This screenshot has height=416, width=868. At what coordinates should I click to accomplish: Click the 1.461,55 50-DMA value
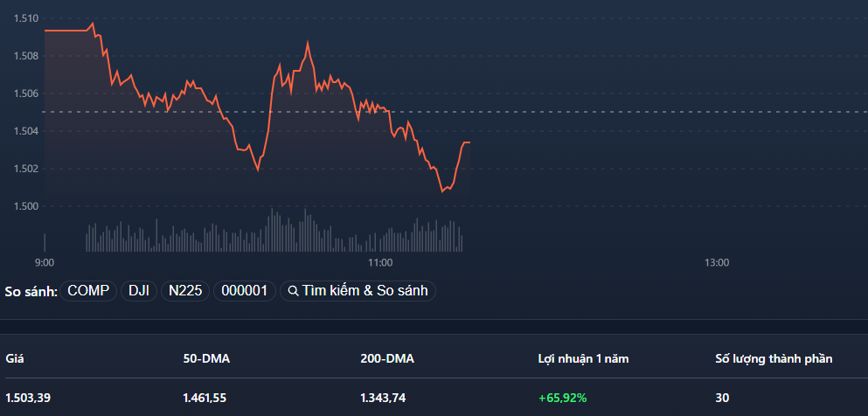[205, 398]
